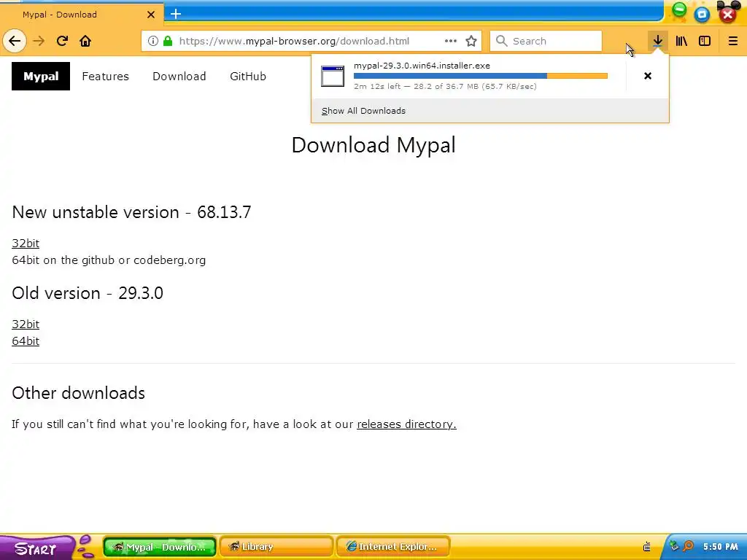This screenshot has width=747, height=560.
Task: Bookmark this page with the star
Action: point(471,41)
